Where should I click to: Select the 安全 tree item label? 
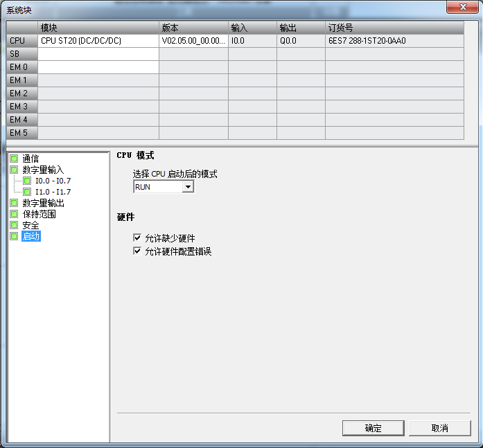coord(30,225)
